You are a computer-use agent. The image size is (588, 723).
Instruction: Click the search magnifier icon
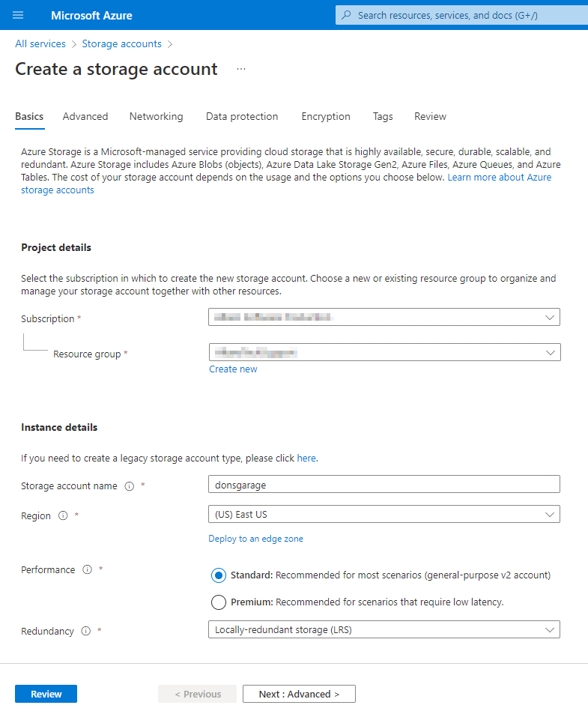click(x=346, y=15)
